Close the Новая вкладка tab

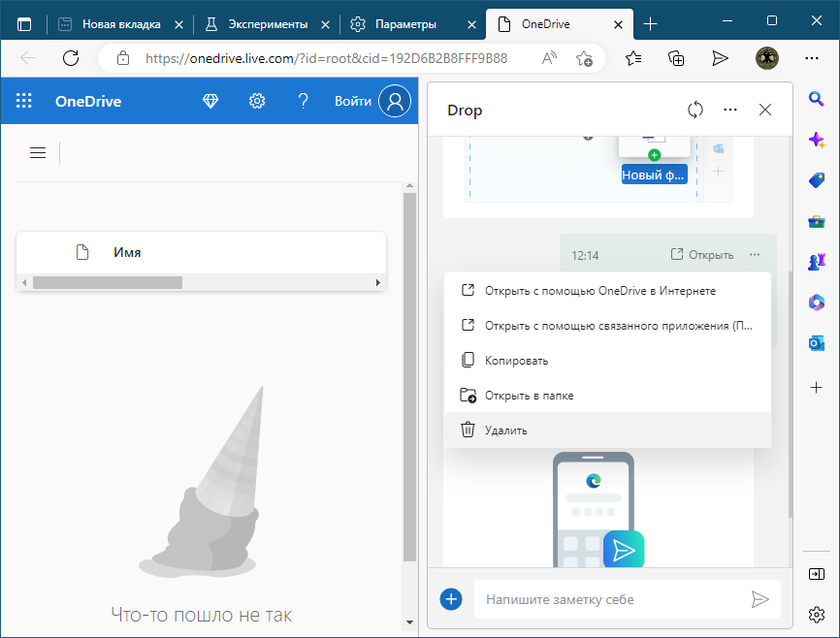pos(178,24)
